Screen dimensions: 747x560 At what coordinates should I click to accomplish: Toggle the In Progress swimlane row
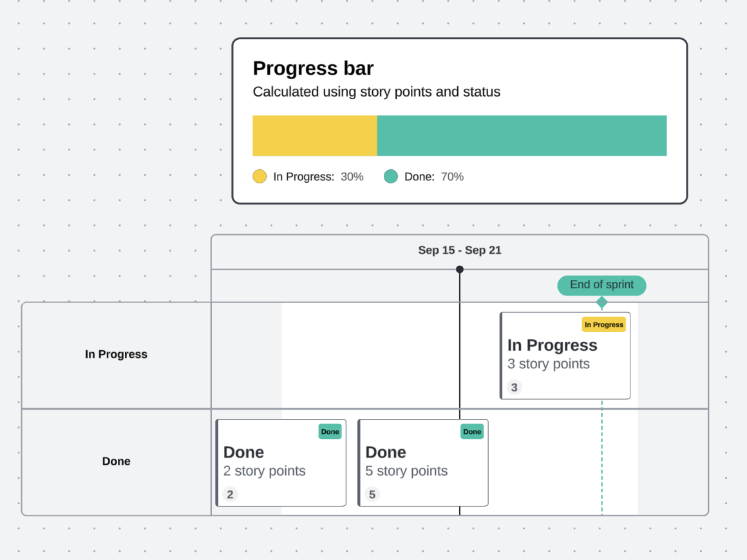(116, 355)
